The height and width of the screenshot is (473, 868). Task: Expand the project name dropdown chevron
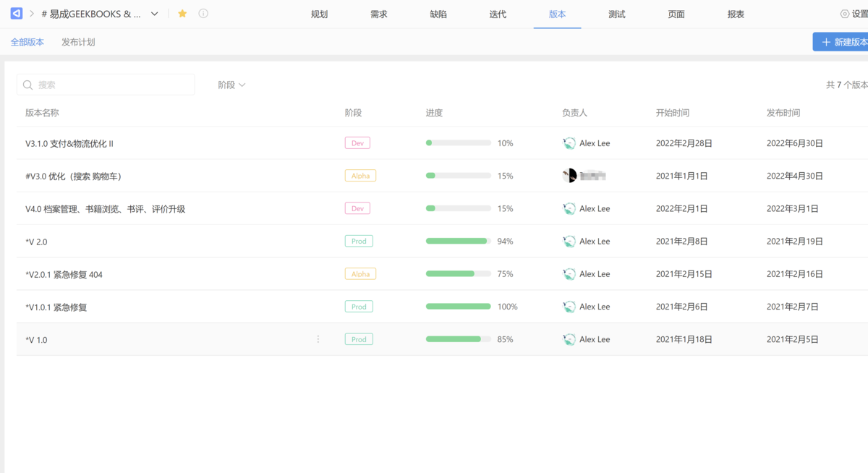pyautogui.click(x=155, y=14)
